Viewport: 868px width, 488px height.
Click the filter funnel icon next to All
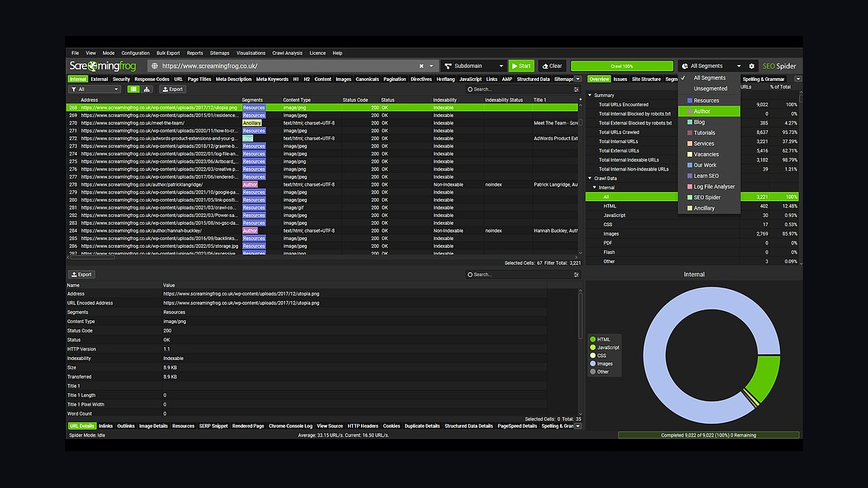tap(74, 90)
